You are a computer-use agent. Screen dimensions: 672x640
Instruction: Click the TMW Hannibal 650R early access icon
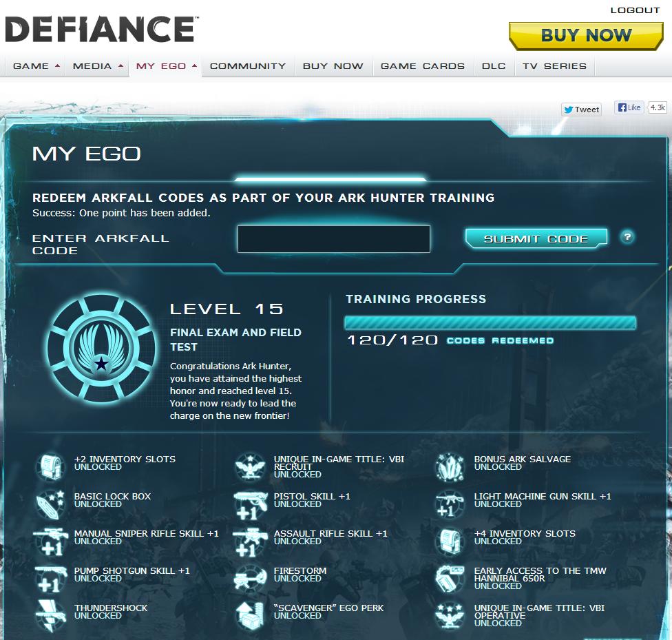(450, 579)
